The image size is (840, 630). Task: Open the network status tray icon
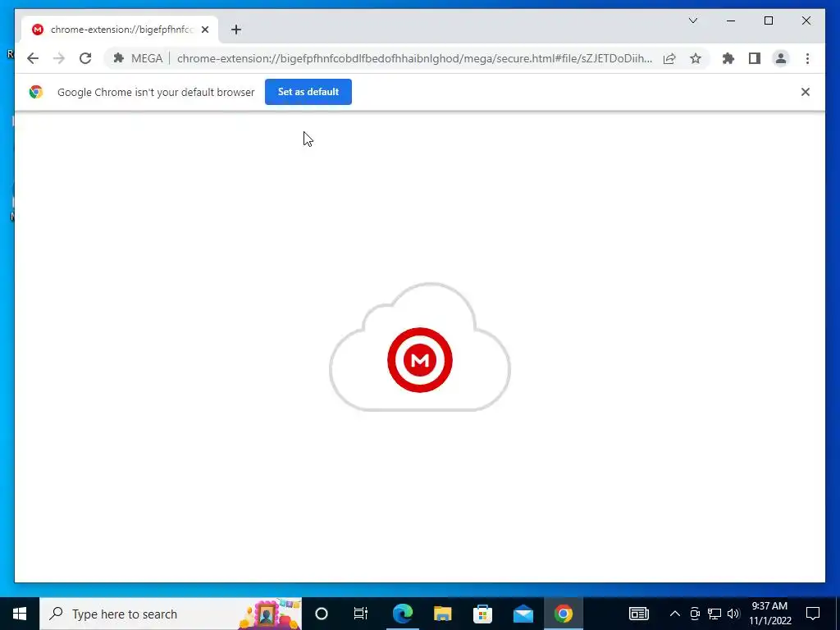[714, 614]
